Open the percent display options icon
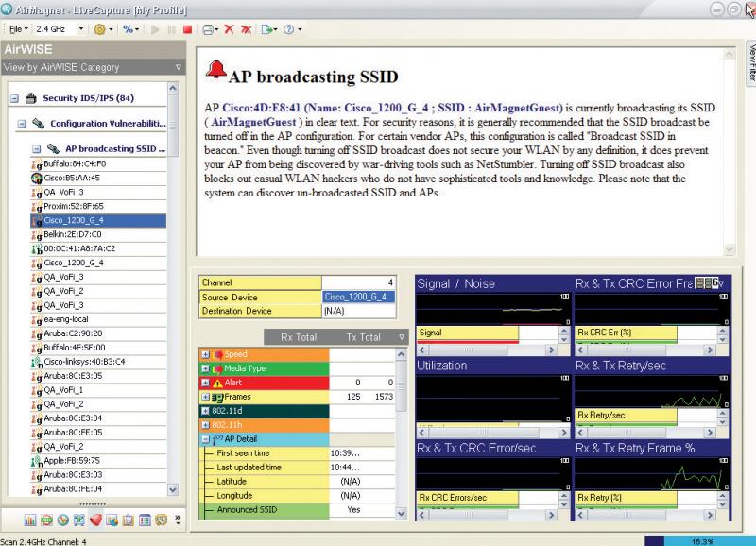The height and width of the screenshot is (546, 756). click(128, 29)
